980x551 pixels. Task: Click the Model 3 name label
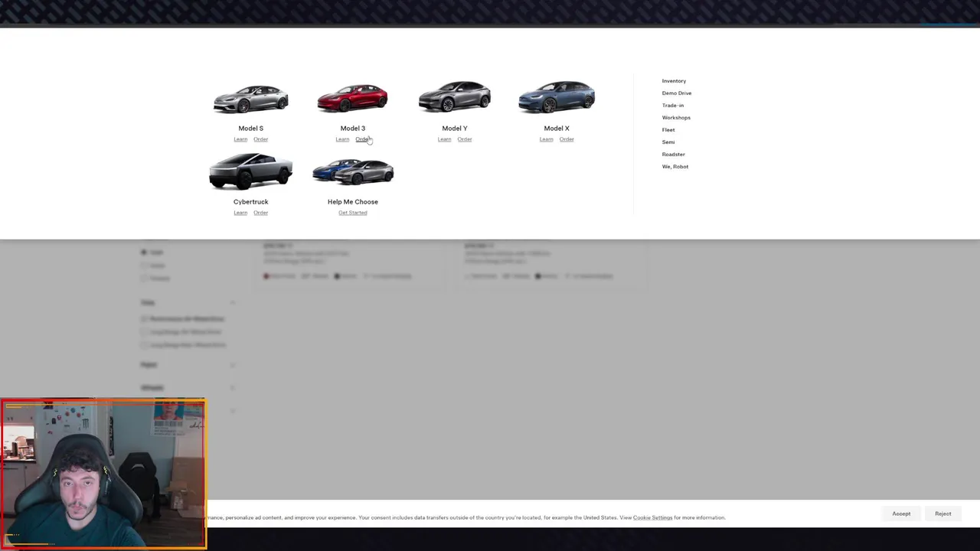(352, 129)
